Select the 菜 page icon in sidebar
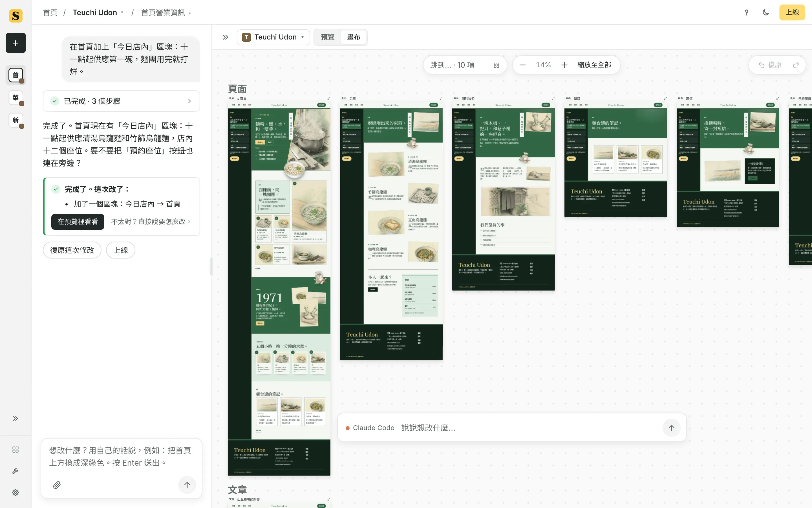The width and height of the screenshot is (812, 508). pyautogui.click(x=16, y=97)
